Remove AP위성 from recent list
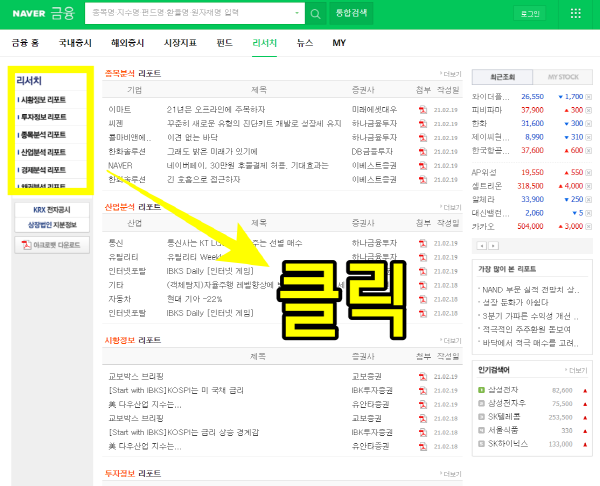The height and width of the screenshot is (486, 600). point(589,173)
